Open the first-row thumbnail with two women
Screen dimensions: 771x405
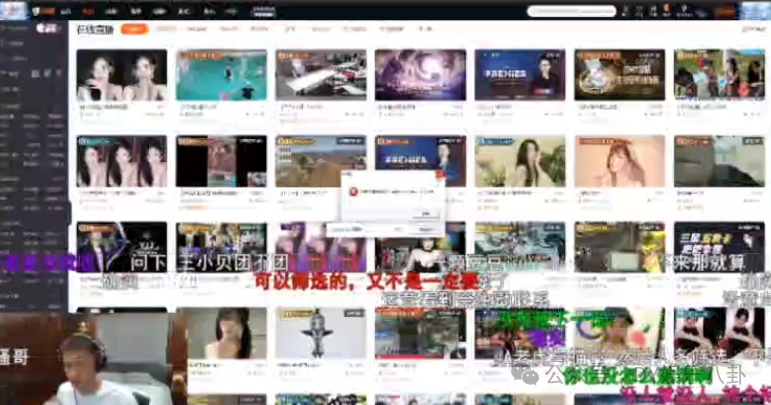click(x=121, y=75)
